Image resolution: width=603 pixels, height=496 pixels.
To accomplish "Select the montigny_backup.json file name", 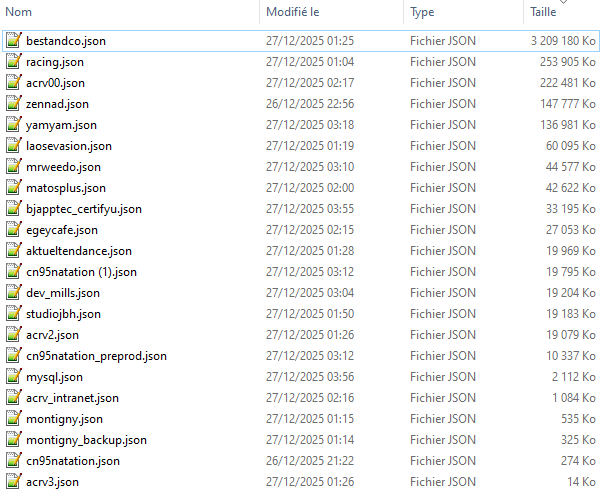I will [x=87, y=440].
